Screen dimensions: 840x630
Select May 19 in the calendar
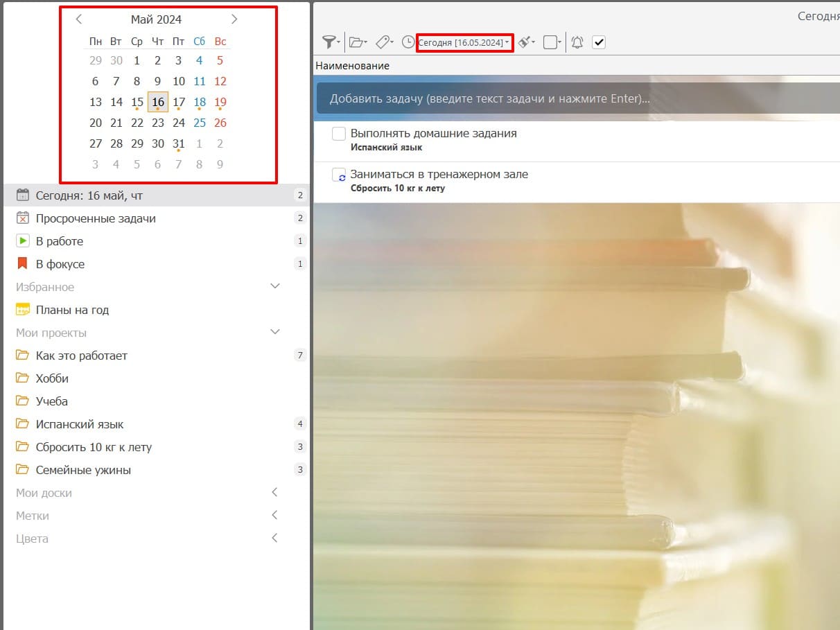pyautogui.click(x=220, y=102)
